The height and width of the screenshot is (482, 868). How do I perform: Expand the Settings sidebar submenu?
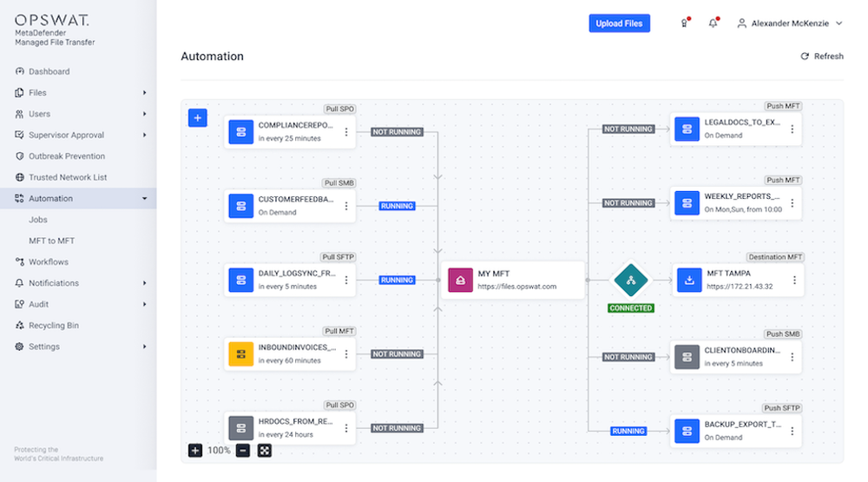(144, 347)
